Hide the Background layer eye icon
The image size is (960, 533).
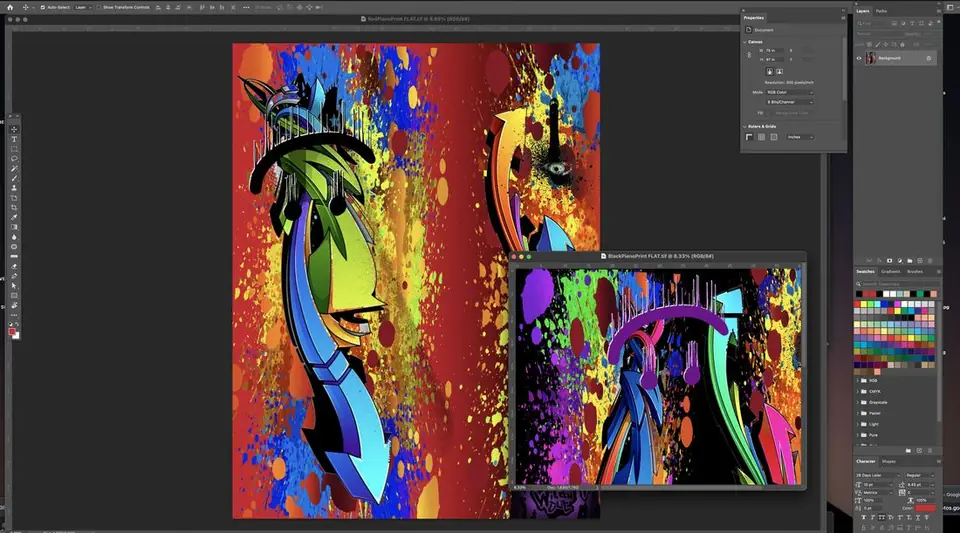pos(858,58)
